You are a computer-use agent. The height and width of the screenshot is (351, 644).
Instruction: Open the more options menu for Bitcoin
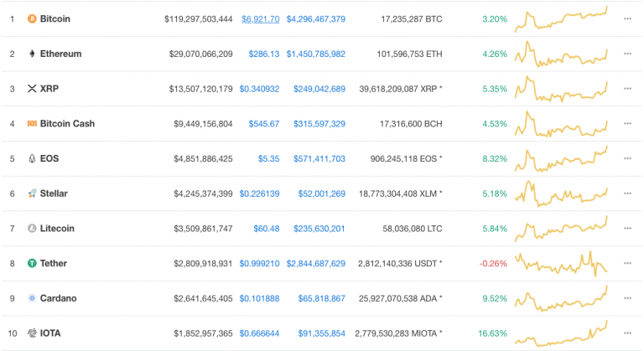pos(627,19)
